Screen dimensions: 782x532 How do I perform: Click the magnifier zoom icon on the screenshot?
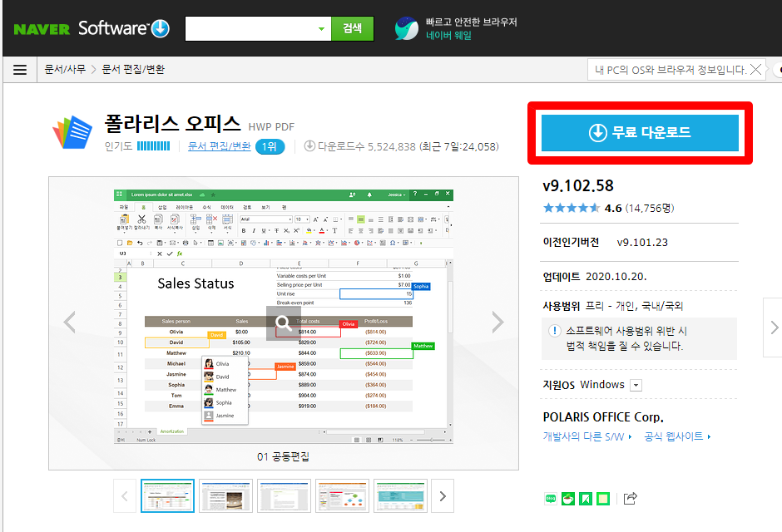284,323
